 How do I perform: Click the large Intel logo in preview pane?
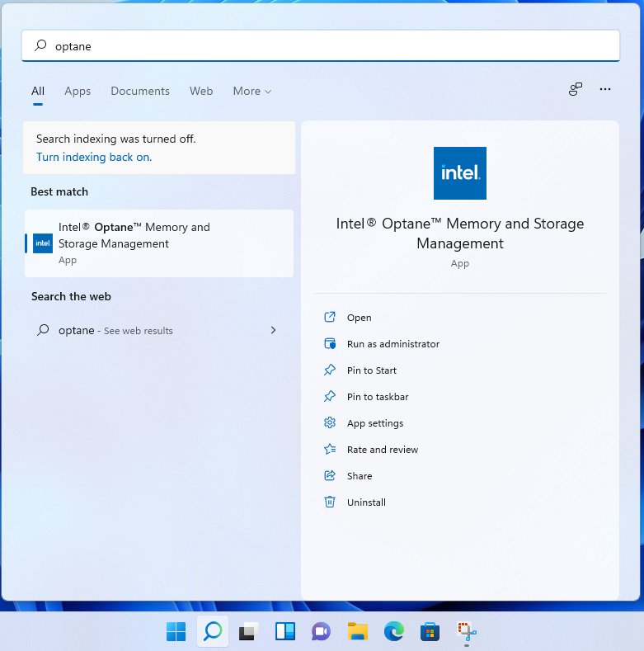[x=460, y=173]
